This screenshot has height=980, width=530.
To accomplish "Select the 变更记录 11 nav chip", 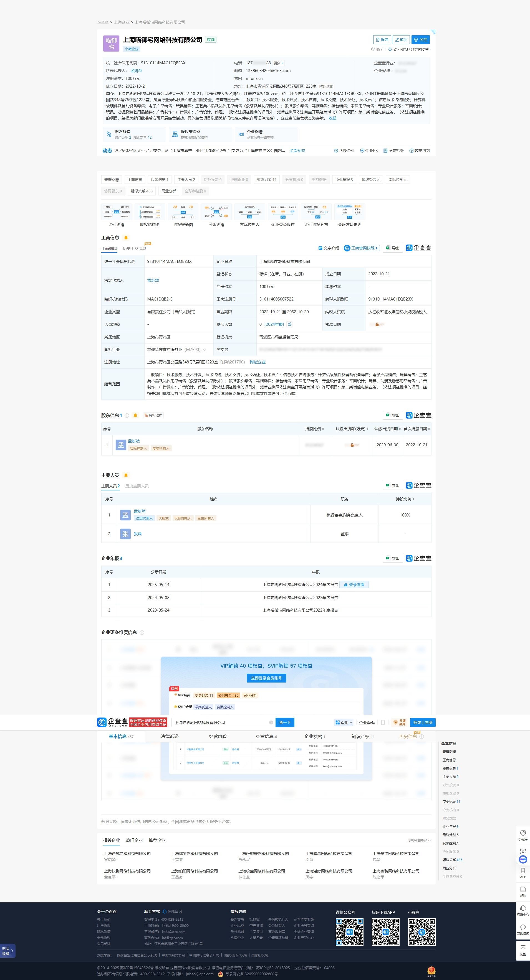I will coord(266,180).
